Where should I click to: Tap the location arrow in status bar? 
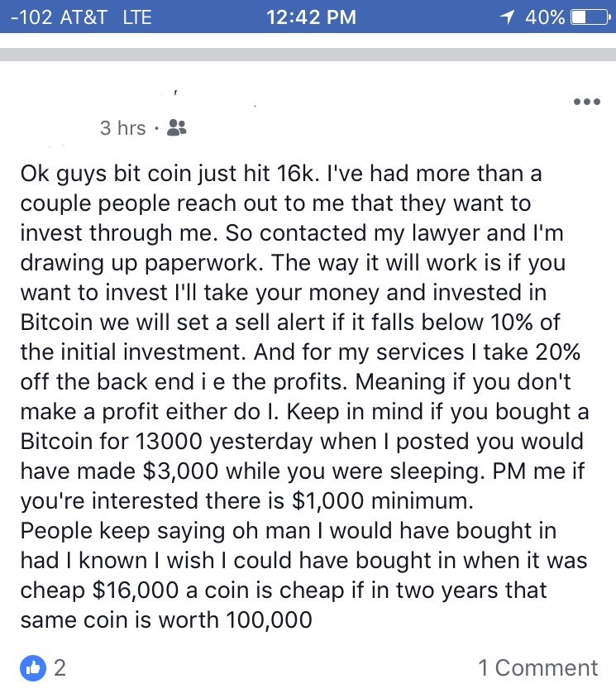pos(507,17)
